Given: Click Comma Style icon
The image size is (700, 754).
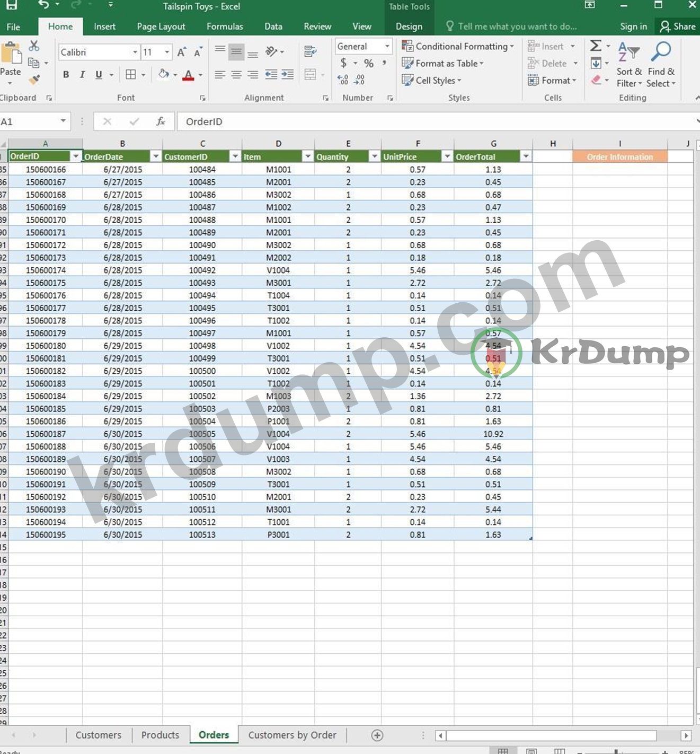Looking at the screenshot, I should tap(384, 63).
